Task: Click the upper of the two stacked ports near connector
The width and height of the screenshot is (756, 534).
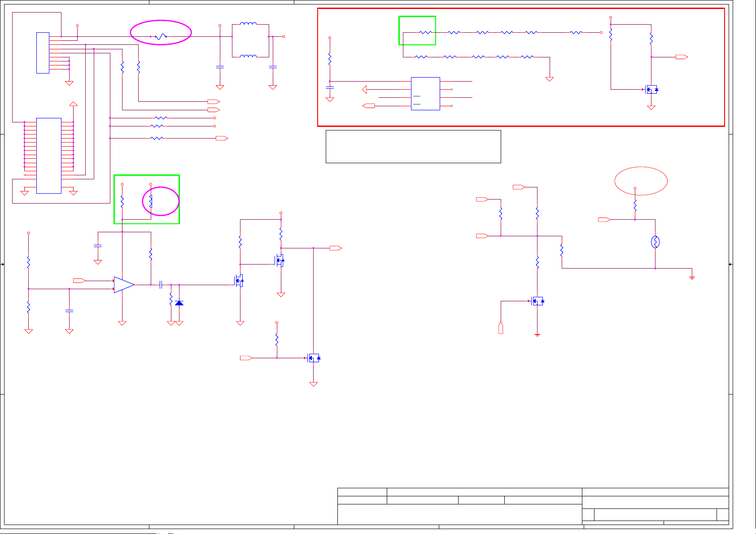Action: point(214,101)
